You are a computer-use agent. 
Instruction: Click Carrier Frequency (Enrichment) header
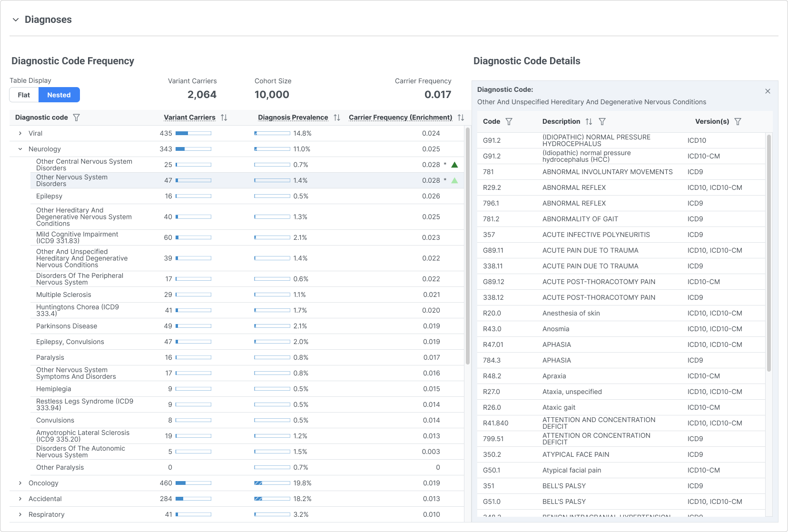[x=400, y=118]
